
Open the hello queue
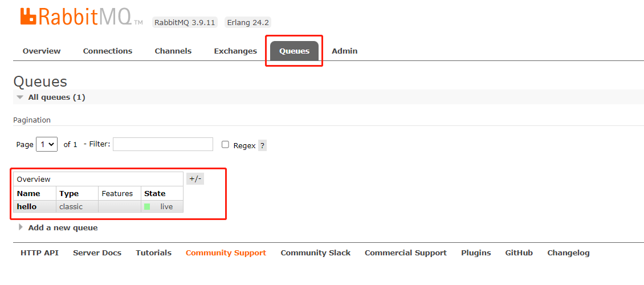click(27, 206)
